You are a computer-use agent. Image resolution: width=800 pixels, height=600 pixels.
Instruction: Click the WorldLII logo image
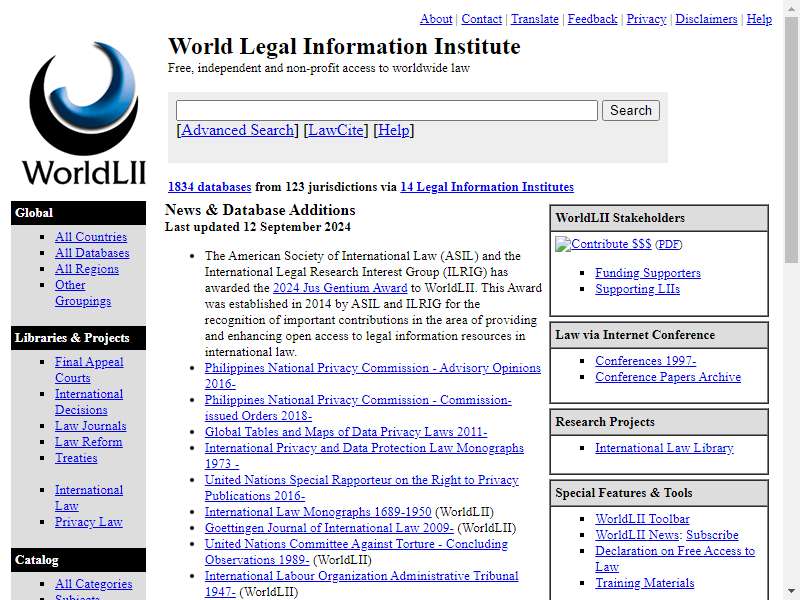(84, 114)
